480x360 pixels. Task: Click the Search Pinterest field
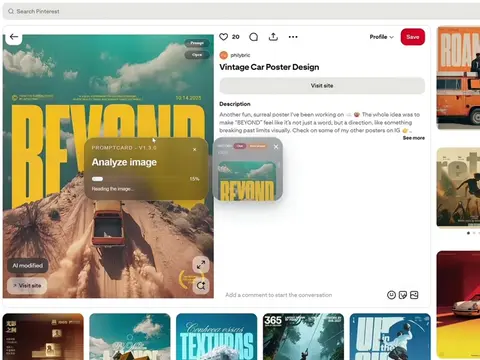241,11
